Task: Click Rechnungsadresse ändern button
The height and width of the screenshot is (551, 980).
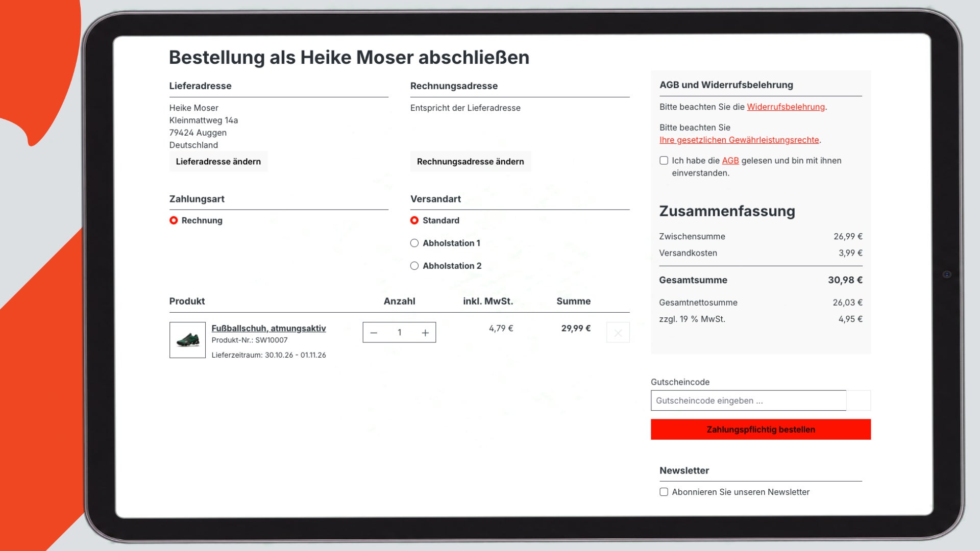Action: 470,161
